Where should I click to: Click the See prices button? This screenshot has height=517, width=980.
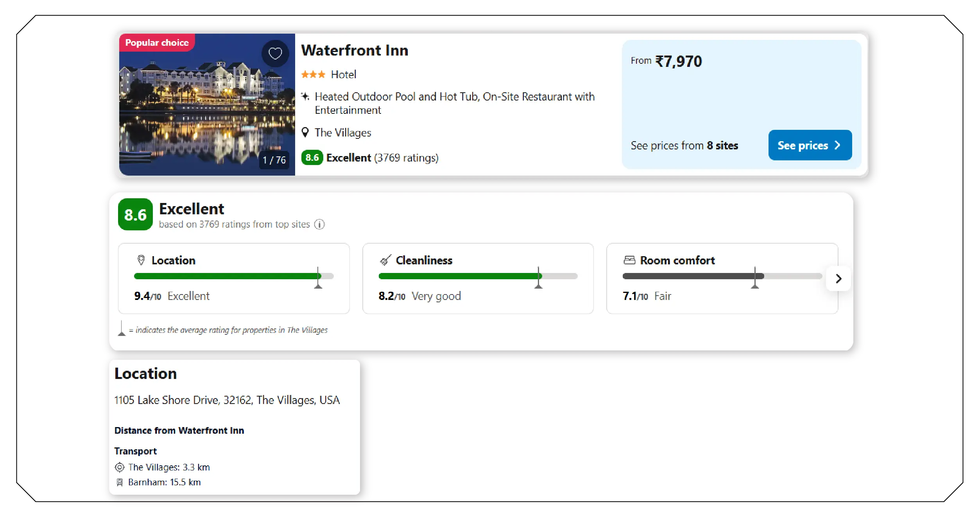pyautogui.click(x=810, y=145)
